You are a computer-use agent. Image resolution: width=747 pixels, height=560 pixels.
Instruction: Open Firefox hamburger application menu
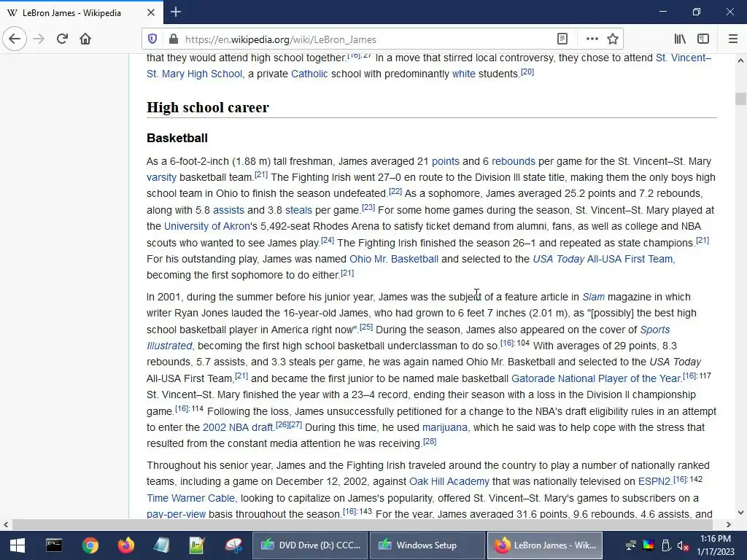733,39
